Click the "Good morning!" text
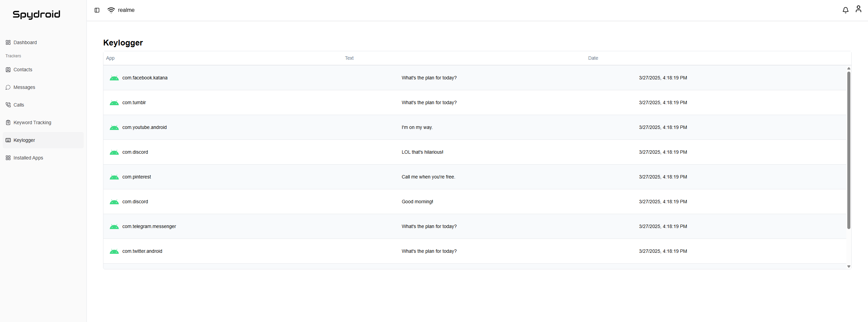The image size is (868, 322). pos(417,202)
